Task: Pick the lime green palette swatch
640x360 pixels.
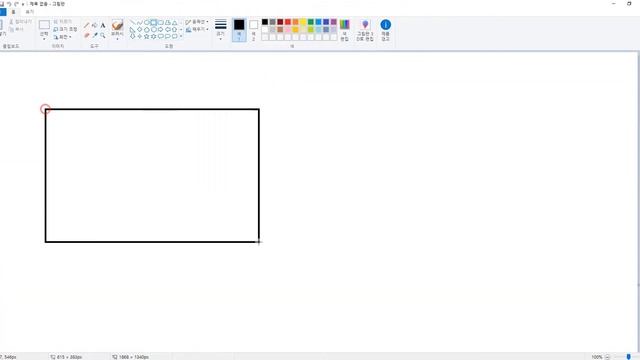Action: tap(311, 29)
